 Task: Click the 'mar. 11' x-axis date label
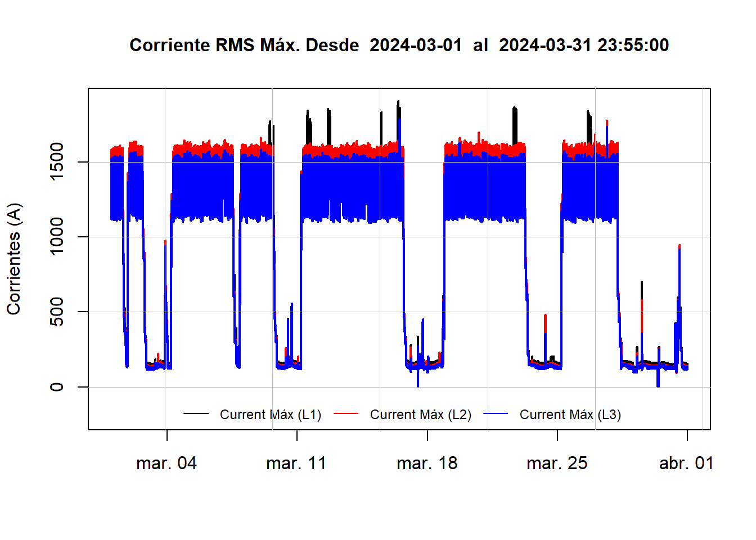click(x=296, y=463)
